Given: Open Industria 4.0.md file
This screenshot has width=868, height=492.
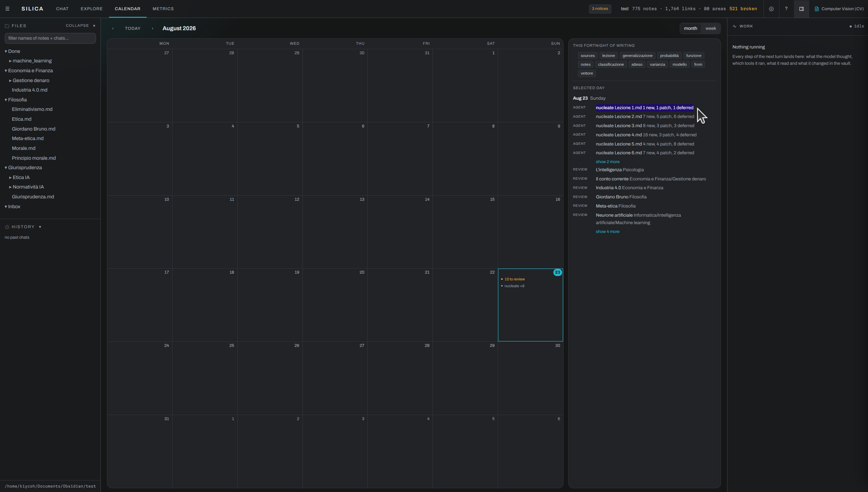Looking at the screenshot, I should click(29, 90).
